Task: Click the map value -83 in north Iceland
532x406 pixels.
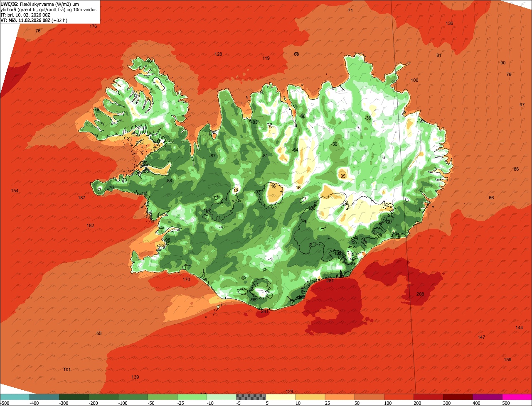Action: click(254, 122)
